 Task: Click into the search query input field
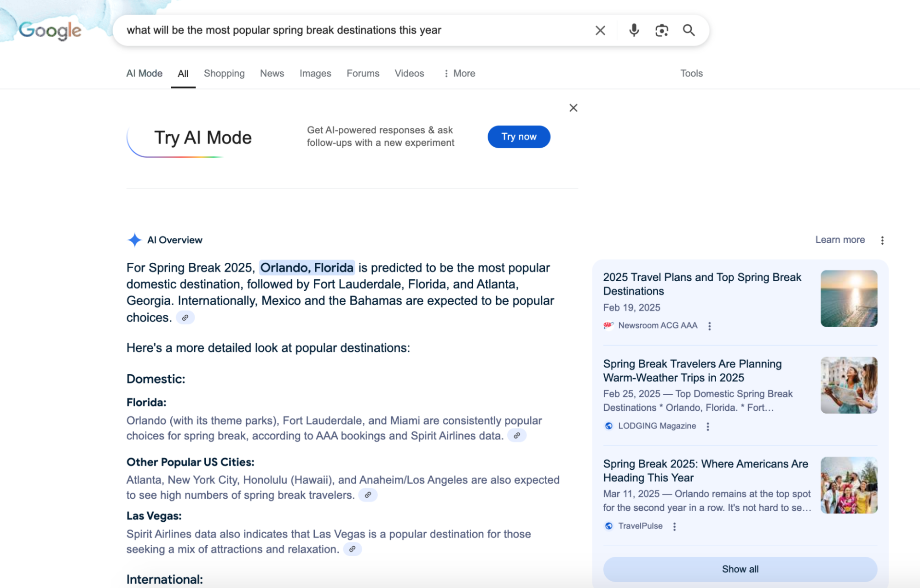click(354, 30)
